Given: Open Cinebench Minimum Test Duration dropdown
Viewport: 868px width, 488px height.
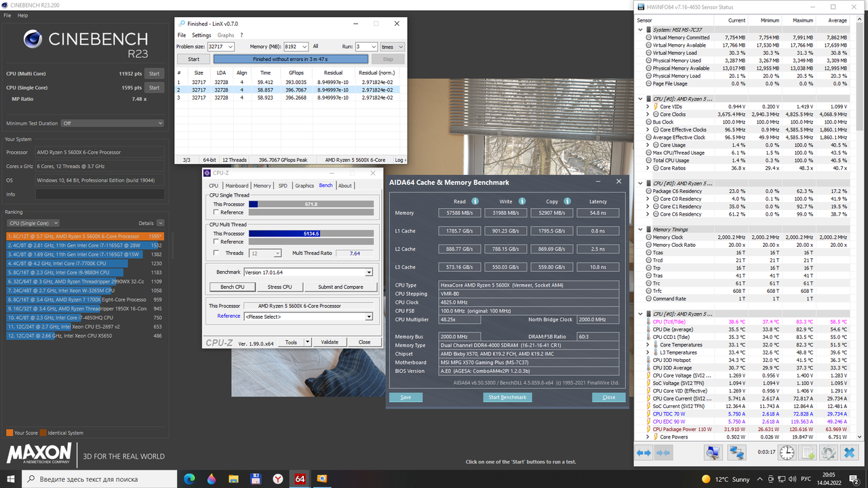Looking at the screenshot, I should coord(111,123).
